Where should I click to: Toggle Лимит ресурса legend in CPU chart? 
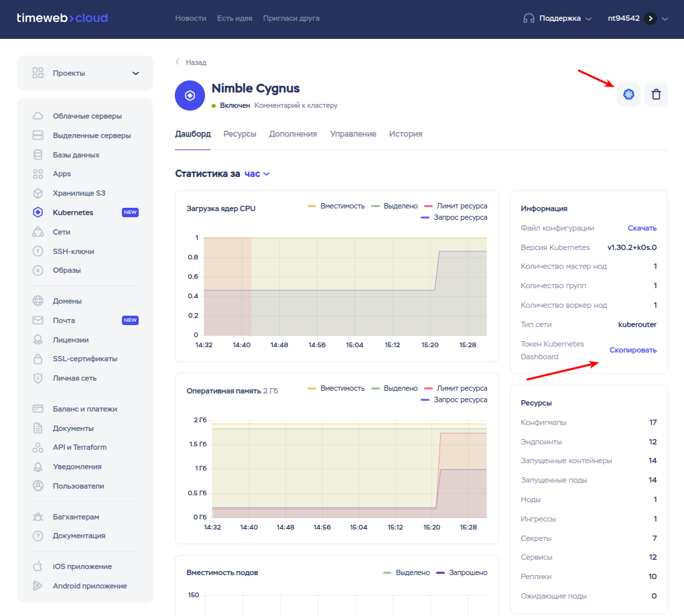456,206
